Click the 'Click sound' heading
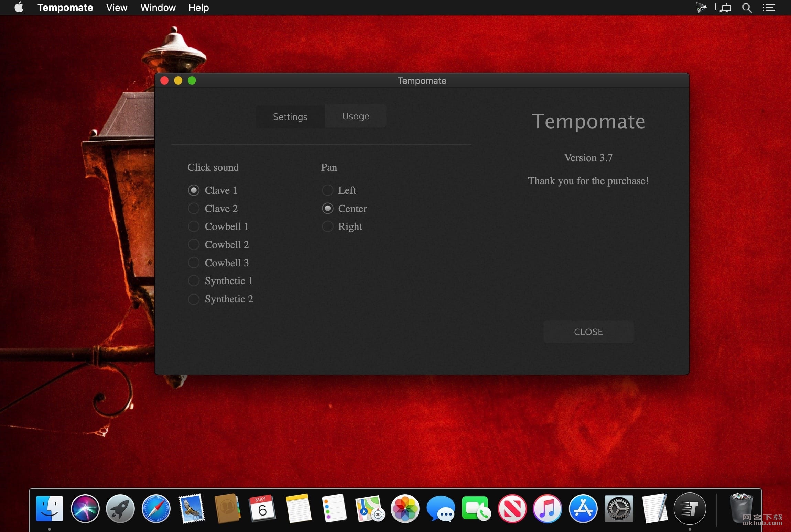The height and width of the screenshot is (532, 791). point(213,167)
